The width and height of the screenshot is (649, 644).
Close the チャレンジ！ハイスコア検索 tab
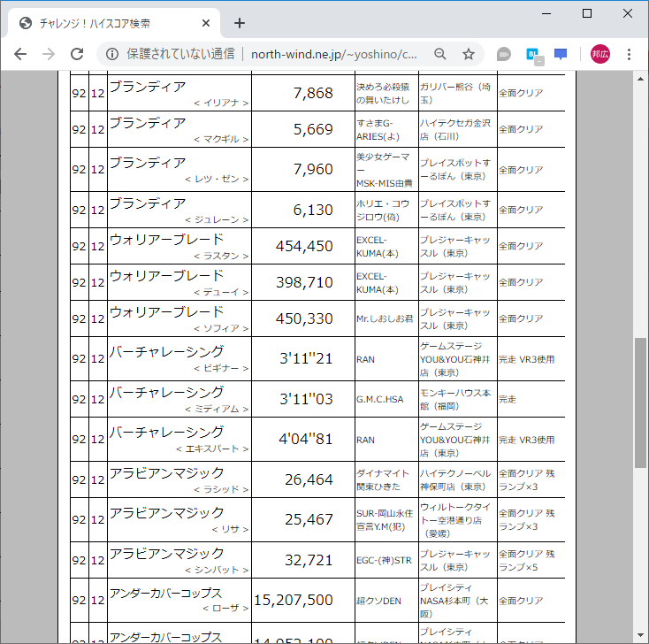pos(206,23)
